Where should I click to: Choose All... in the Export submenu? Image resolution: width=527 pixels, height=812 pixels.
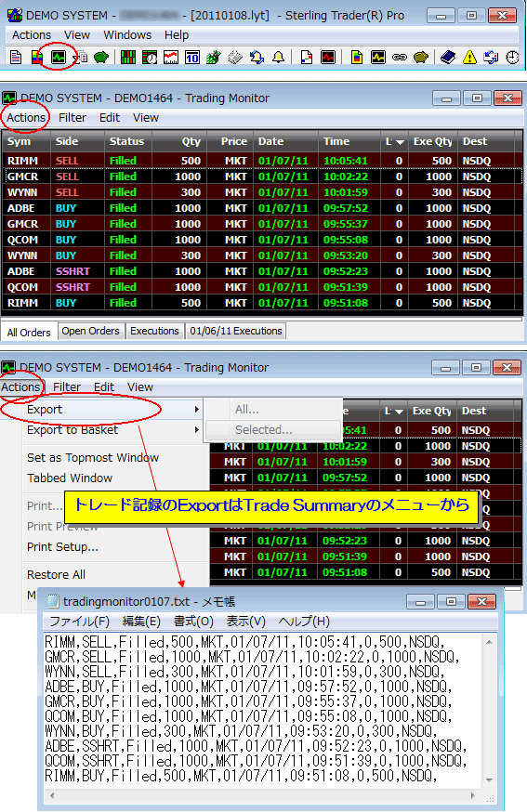pyautogui.click(x=246, y=410)
